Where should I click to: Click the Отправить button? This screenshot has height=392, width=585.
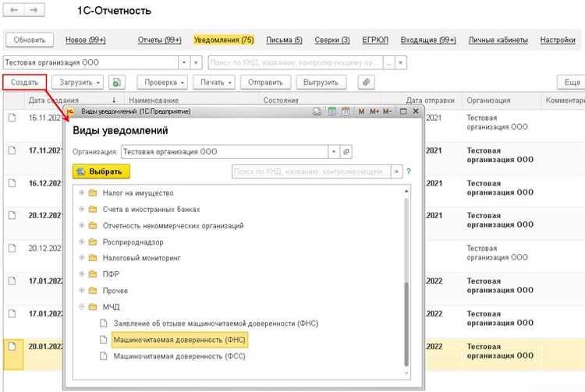point(265,83)
